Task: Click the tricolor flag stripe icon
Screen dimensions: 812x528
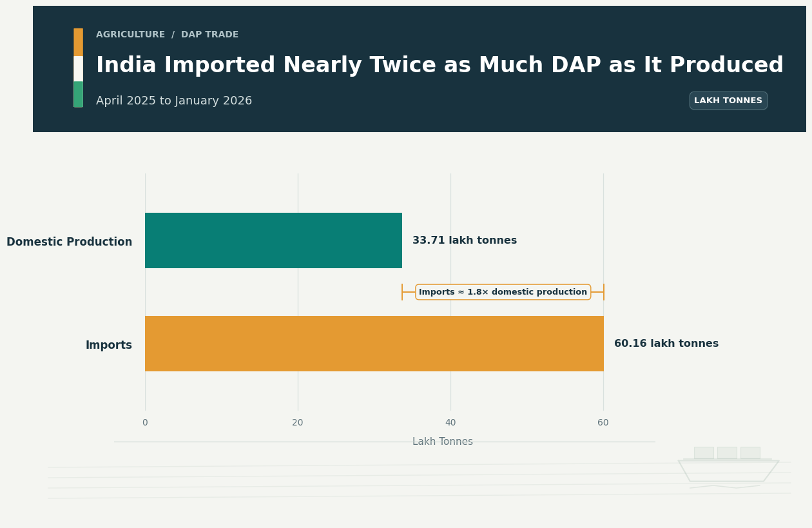Action: 78,68
